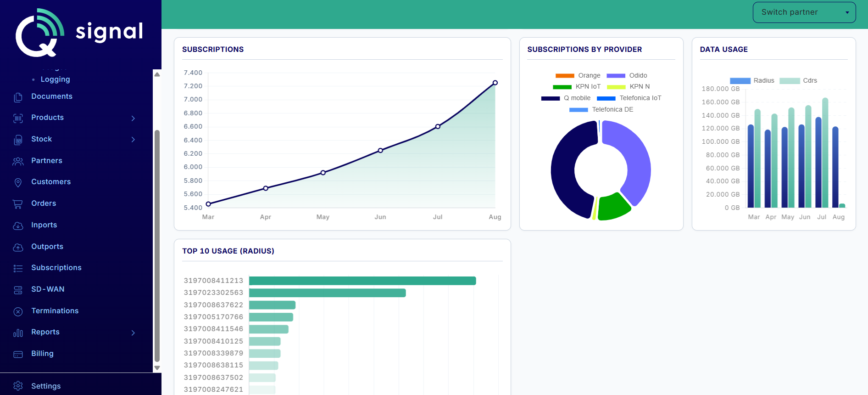Image resolution: width=868 pixels, height=395 pixels.
Task: Open the Switch partner dropdown
Action: point(804,12)
